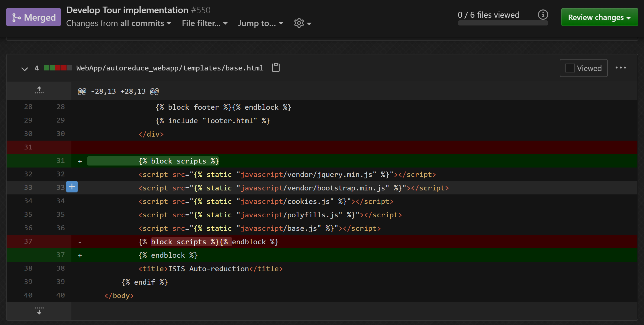Viewport: 644px width, 325px height.
Task: Mark base.html as Viewed
Action: (569, 68)
